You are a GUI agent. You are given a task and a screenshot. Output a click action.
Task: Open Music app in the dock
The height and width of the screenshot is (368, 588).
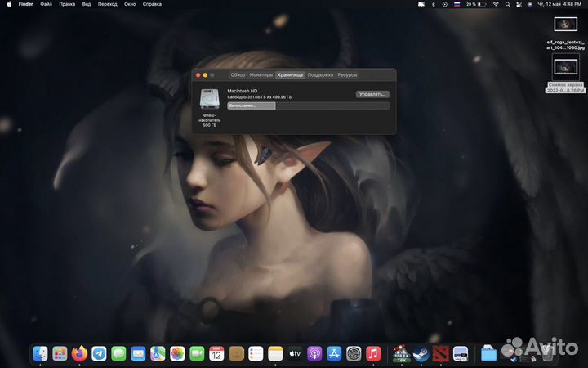373,354
